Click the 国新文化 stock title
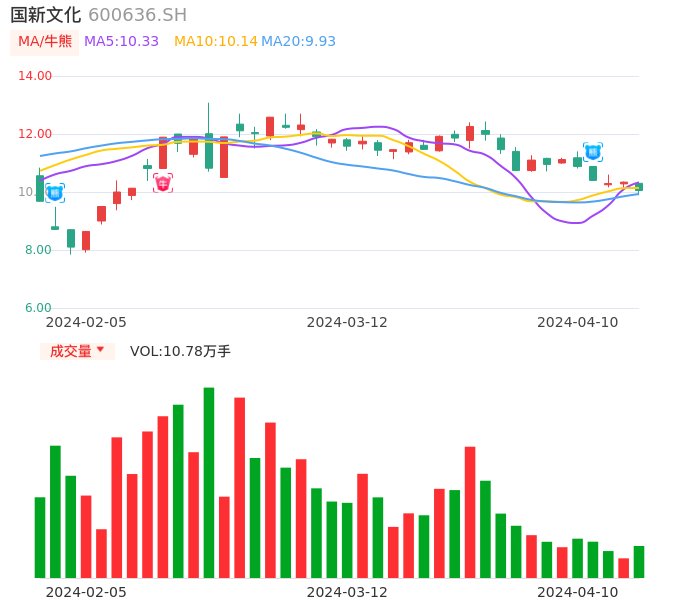 pyautogui.click(x=46, y=15)
